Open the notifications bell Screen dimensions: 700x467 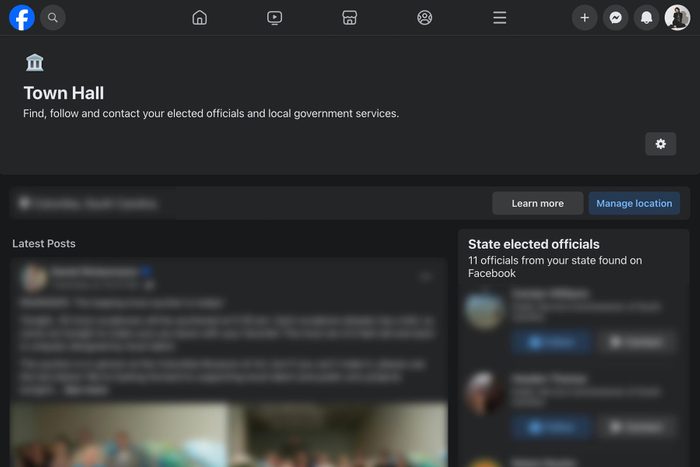tap(646, 18)
